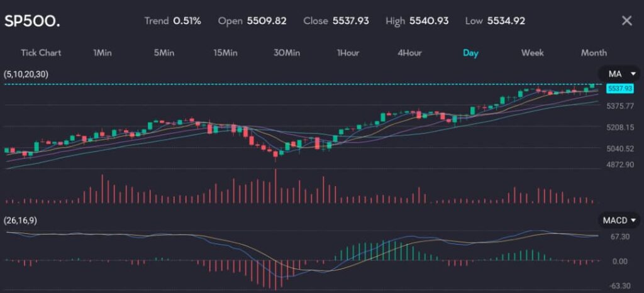Close the SP500 chart with the X icon
This screenshot has width=644, height=293.
pyautogui.click(x=626, y=21)
